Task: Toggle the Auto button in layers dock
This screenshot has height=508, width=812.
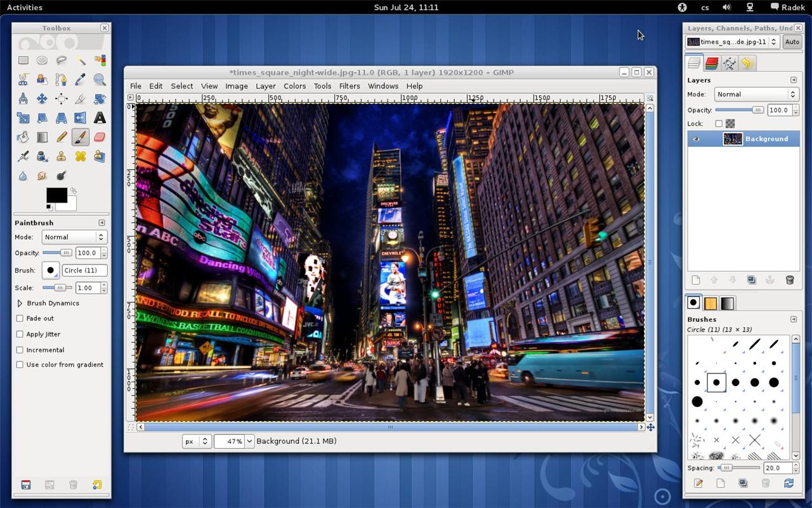Action: [x=792, y=42]
